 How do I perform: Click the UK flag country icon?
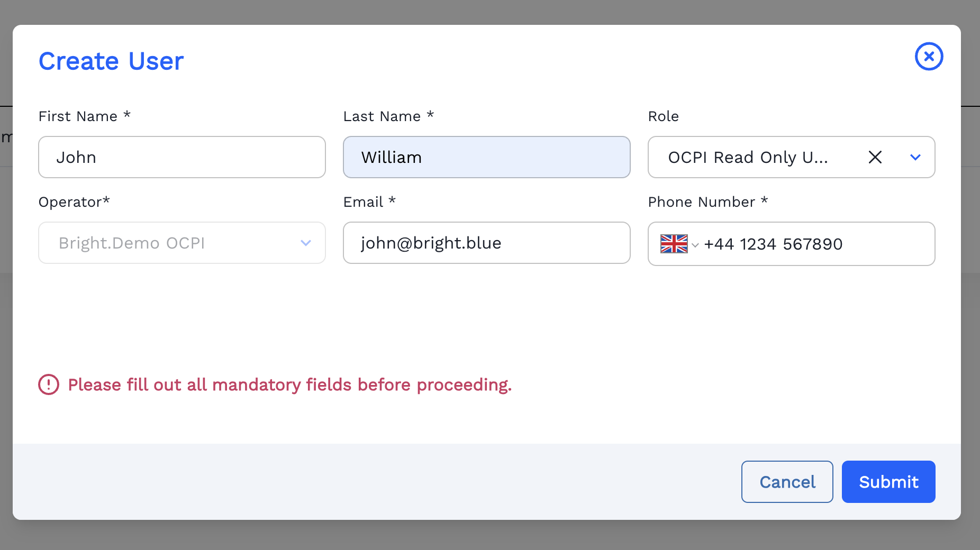pyautogui.click(x=674, y=244)
